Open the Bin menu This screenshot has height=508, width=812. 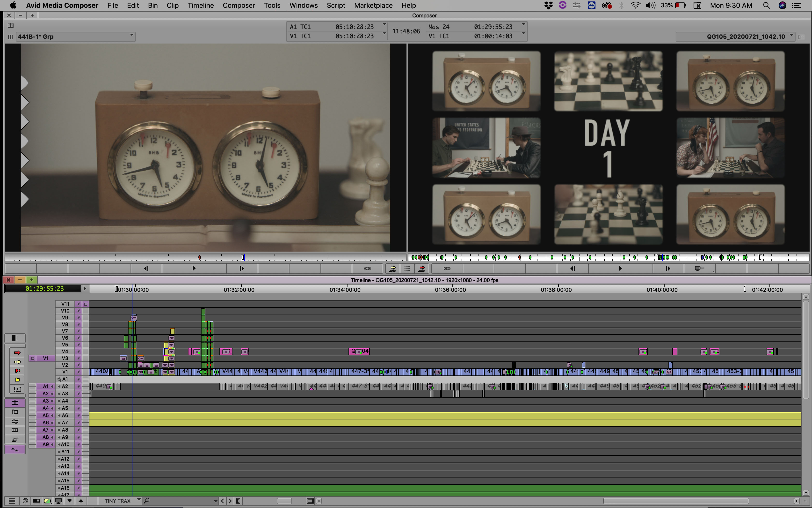coord(153,5)
